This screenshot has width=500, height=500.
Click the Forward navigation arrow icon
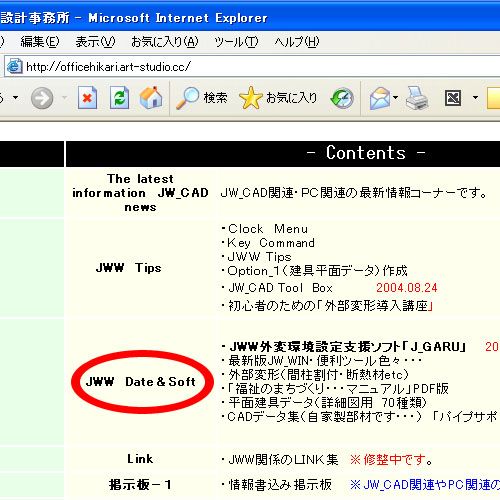pos(42,98)
